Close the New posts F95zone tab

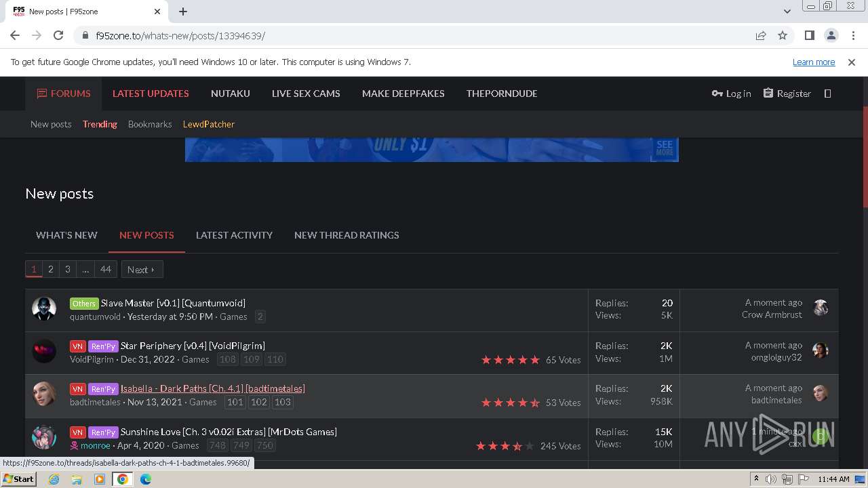157,12
